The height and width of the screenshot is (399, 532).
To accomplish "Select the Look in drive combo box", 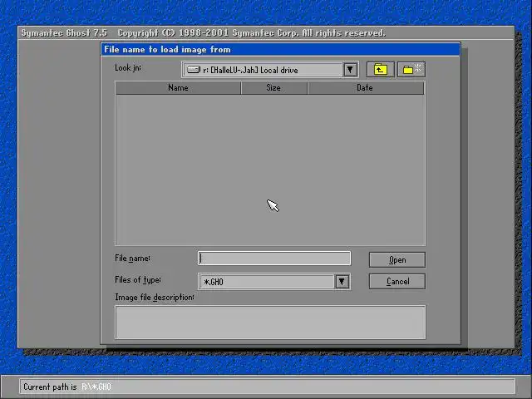I will 270,70.
